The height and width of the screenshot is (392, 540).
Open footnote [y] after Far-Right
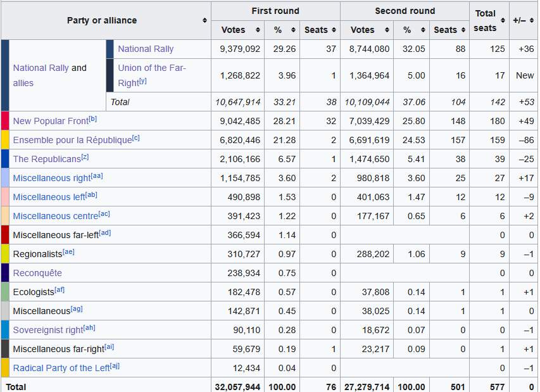coord(142,80)
